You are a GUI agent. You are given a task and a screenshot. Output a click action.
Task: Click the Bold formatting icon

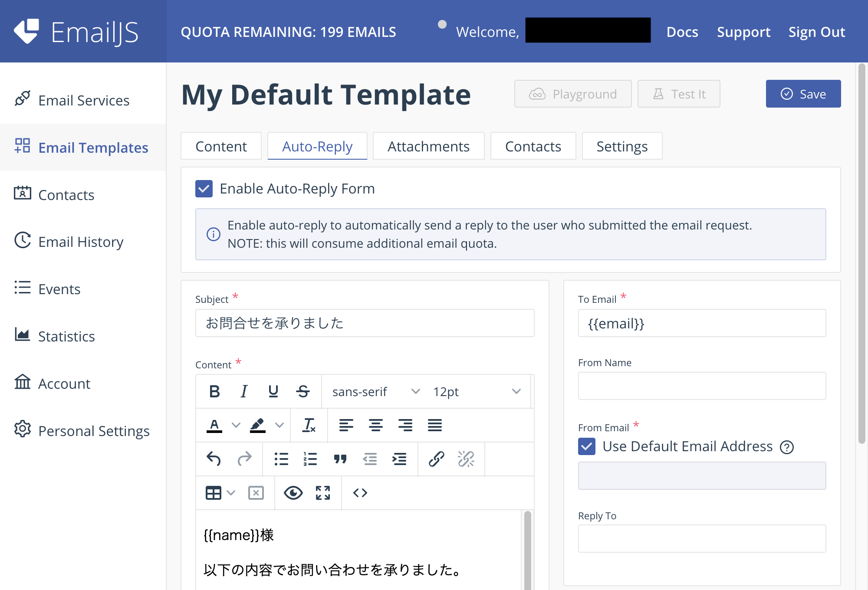[214, 391]
